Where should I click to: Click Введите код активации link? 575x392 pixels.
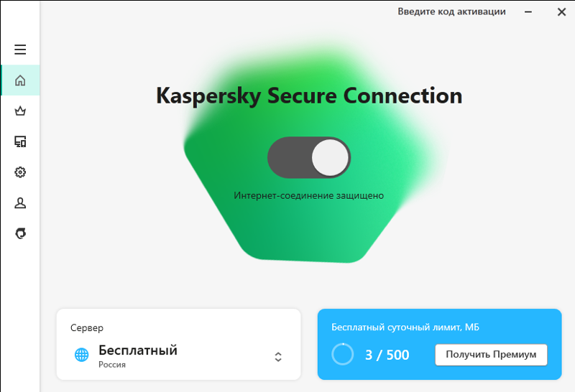coord(451,11)
